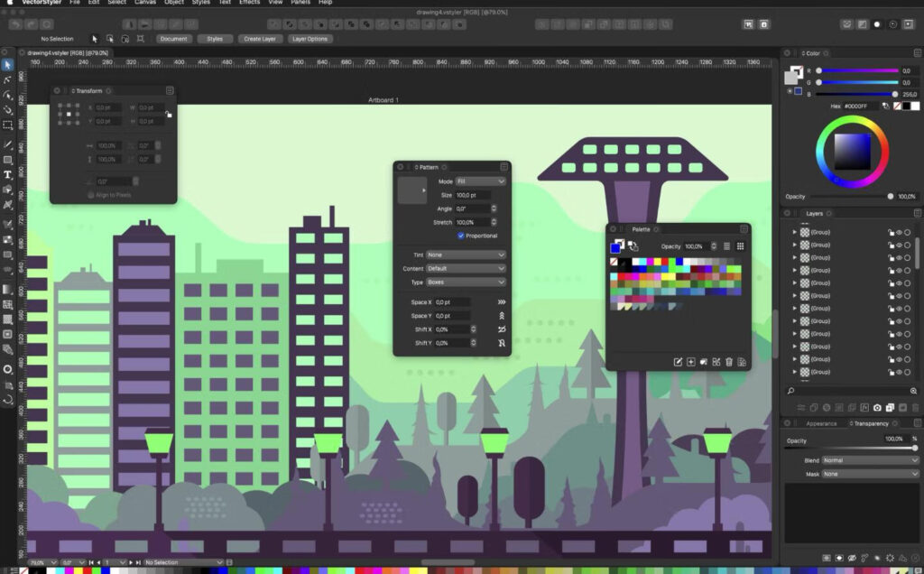The width and height of the screenshot is (924, 574).
Task: Click the grid view icon in the Palette panel
Action: click(740, 246)
